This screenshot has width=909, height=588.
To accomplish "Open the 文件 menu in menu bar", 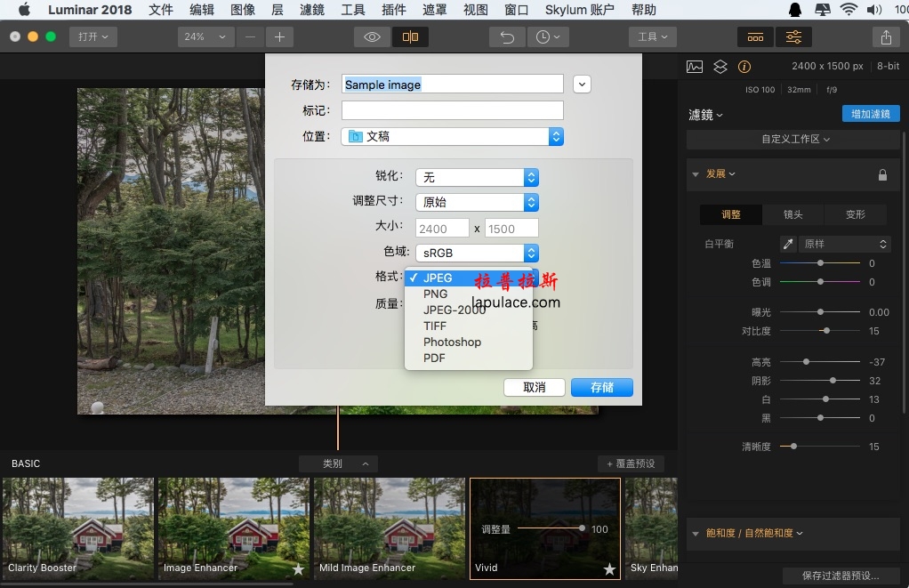I will coord(161,10).
